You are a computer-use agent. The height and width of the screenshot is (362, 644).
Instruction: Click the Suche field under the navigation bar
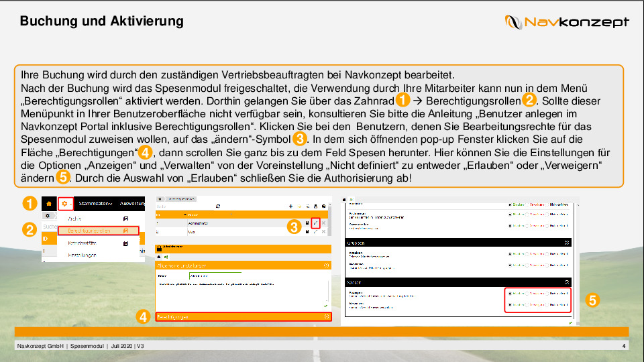[50, 226]
